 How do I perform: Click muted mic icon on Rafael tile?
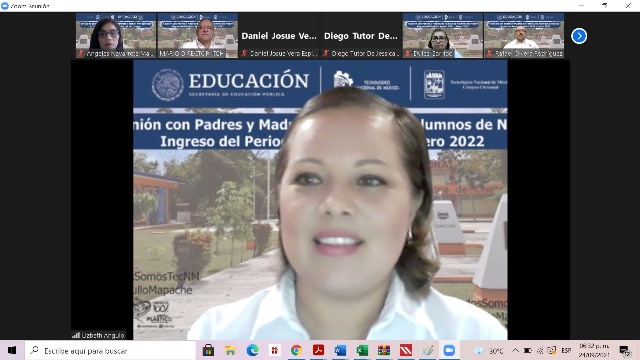coord(489,53)
